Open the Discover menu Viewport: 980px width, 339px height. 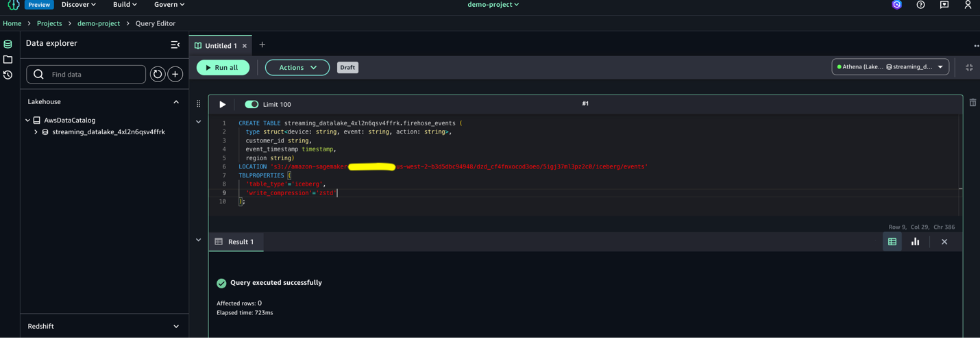(x=79, y=5)
